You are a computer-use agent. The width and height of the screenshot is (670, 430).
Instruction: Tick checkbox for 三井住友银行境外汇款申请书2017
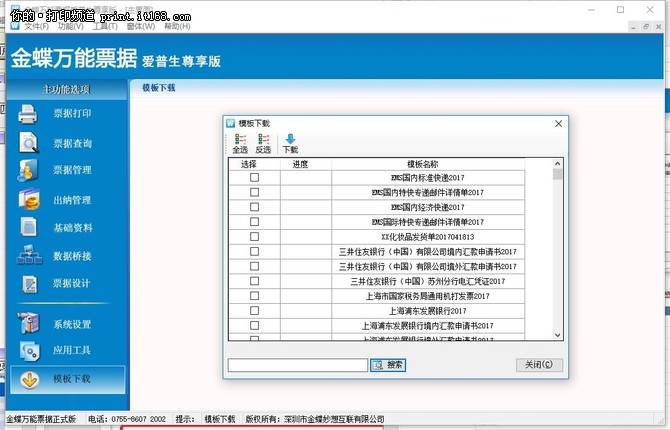(255, 266)
